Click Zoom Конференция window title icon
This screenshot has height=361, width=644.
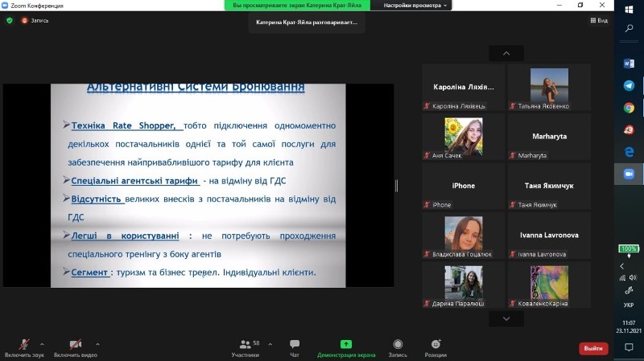(x=5, y=6)
